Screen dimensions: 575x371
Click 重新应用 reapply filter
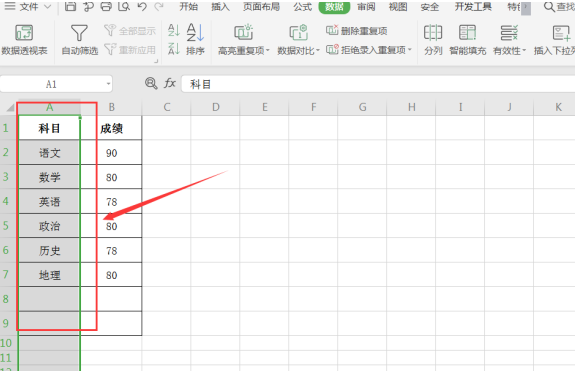point(130,49)
